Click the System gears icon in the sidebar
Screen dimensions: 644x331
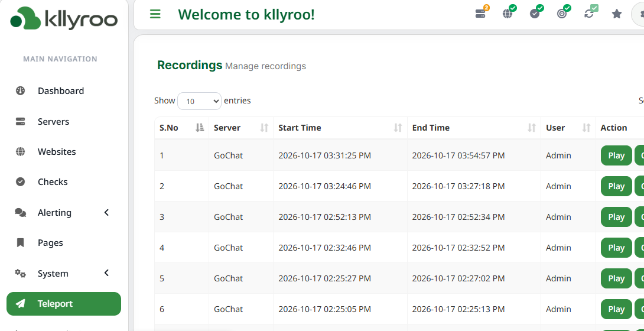click(x=20, y=274)
